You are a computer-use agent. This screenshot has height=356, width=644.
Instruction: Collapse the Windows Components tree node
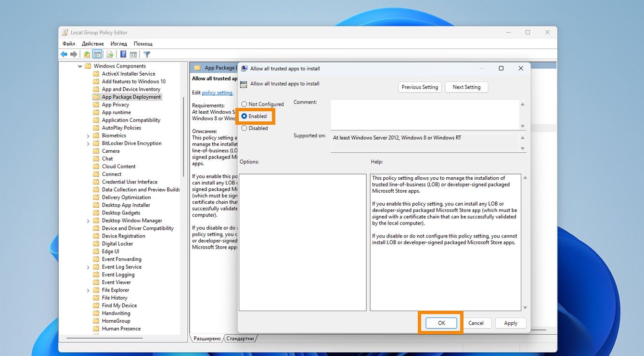(x=80, y=66)
